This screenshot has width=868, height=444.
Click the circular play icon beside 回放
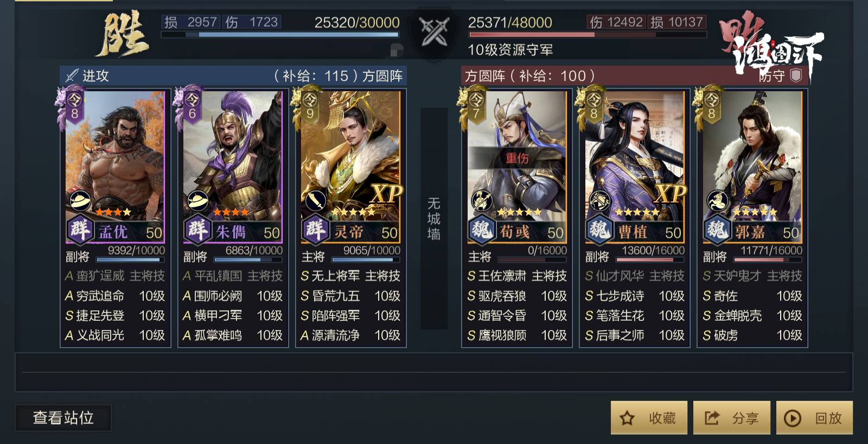(793, 418)
